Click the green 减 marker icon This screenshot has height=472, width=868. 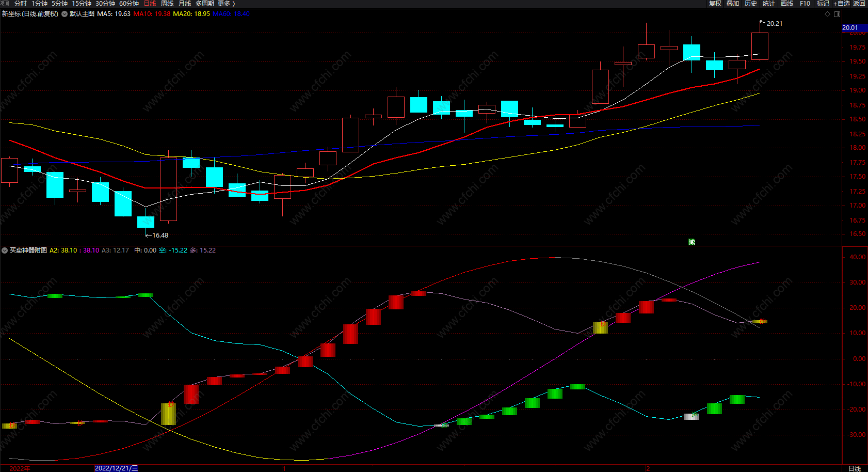click(692, 242)
